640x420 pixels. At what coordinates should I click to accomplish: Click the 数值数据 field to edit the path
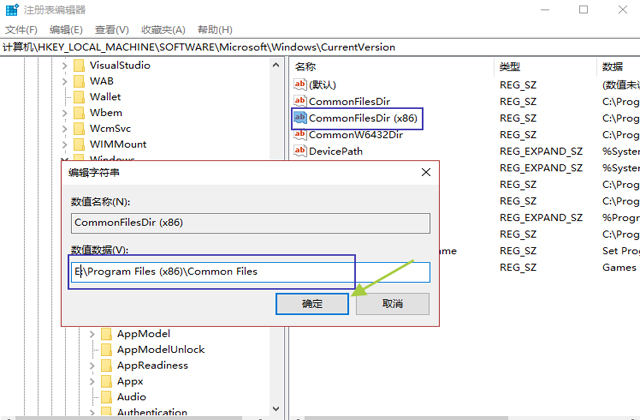coord(250,272)
